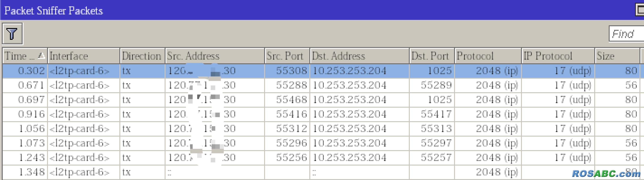
Task: Click the Direction column header
Action: [x=142, y=56]
